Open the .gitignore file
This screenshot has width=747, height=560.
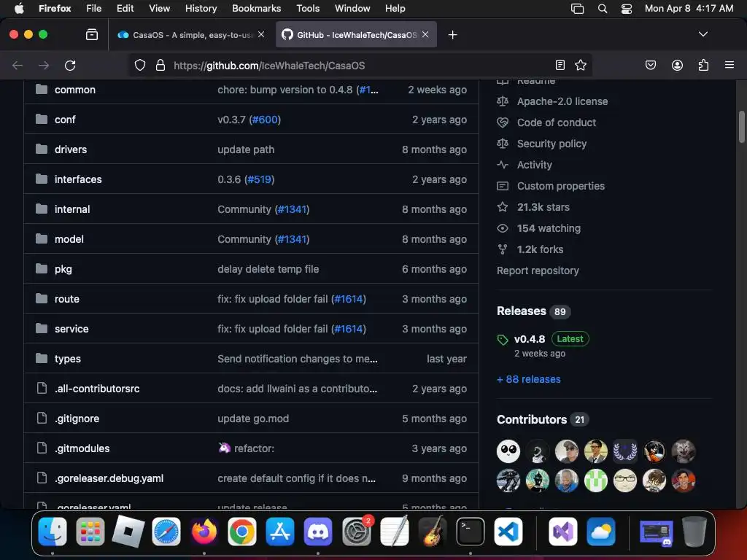click(77, 419)
